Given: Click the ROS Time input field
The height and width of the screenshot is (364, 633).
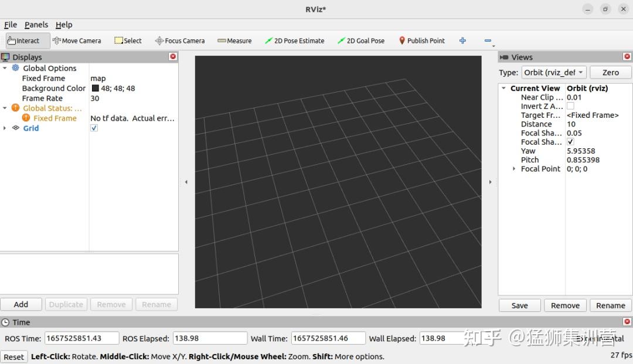Looking at the screenshot, I should tap(81, 338).
